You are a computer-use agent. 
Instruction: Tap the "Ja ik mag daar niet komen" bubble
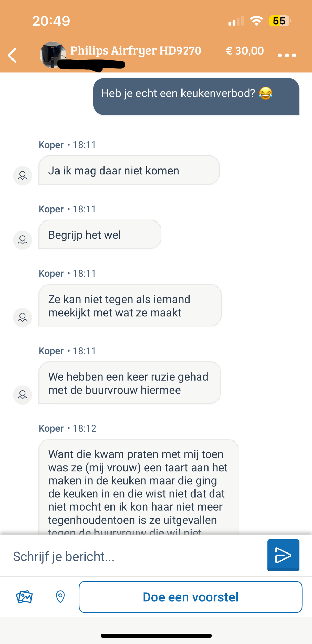pyautogui.click(x=129, y=170)
